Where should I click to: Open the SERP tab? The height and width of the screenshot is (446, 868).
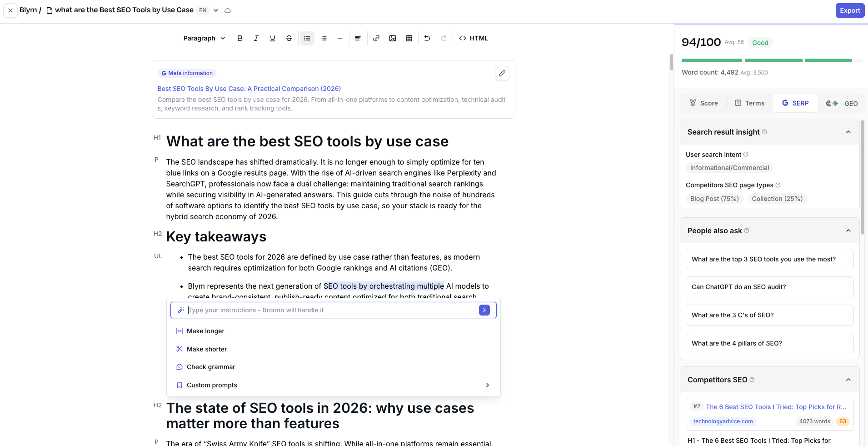pos(795,103)
